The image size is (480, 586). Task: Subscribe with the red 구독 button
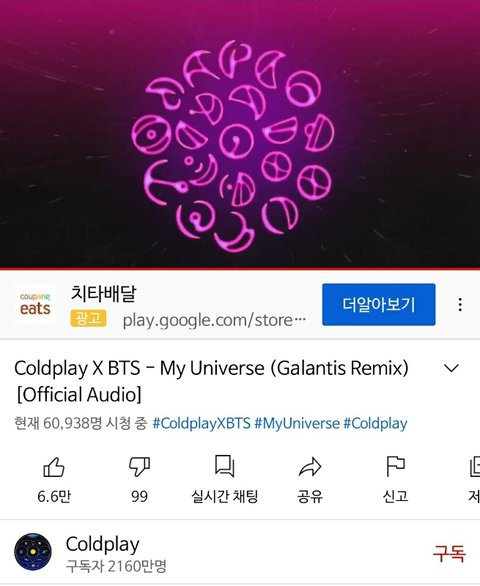449,553
